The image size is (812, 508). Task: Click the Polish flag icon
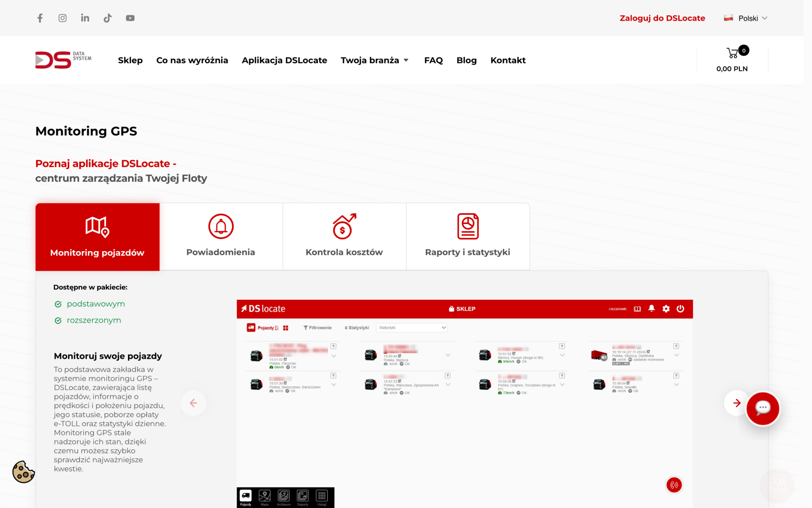coord(728,18)
